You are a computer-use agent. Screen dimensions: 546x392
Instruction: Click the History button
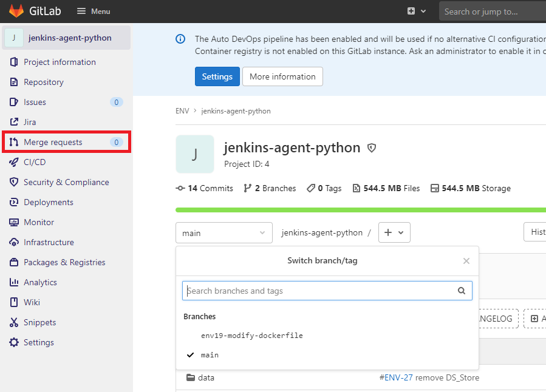pos(535,232)
